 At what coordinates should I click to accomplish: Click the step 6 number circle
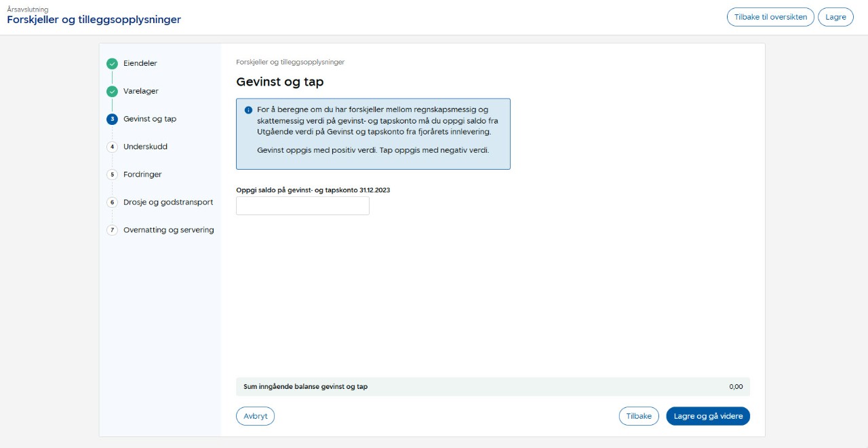(x=112, y=202)
